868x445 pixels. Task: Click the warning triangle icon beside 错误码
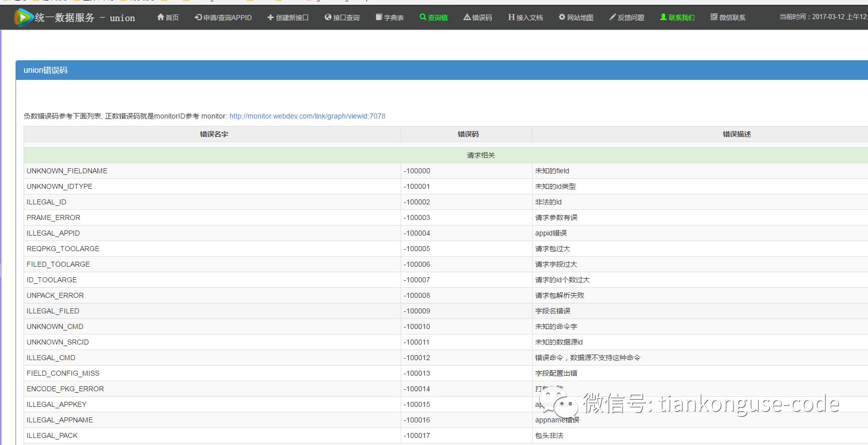click(467, 17)
